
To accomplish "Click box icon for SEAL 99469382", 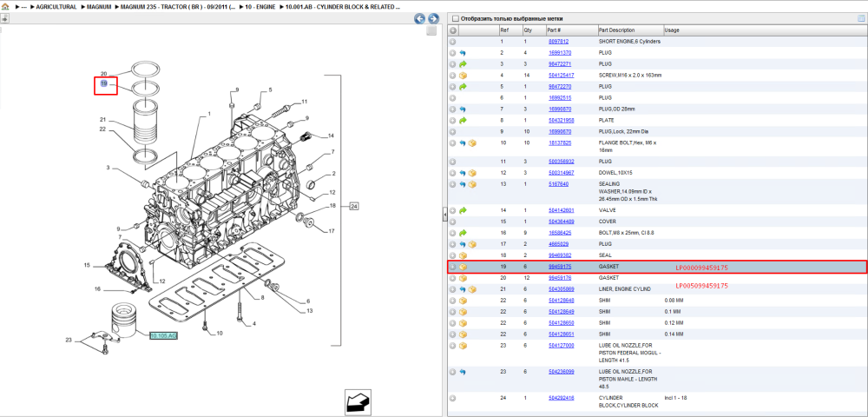I will (463, 255).
